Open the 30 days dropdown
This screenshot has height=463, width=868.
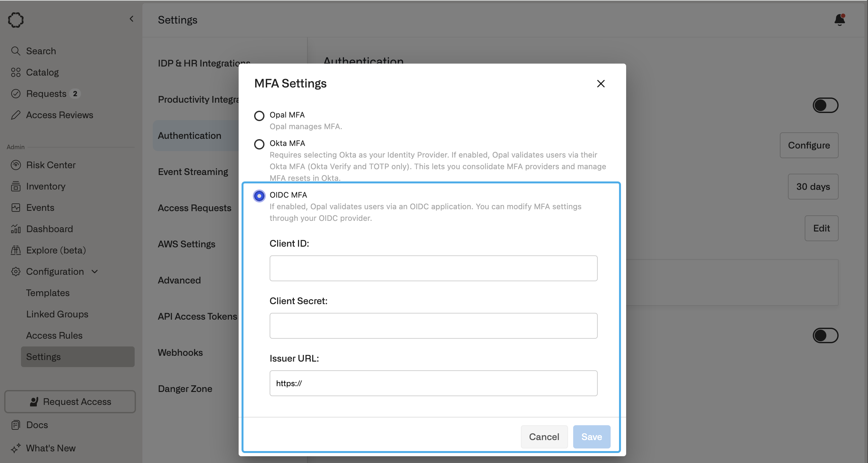pyautogui.click(x=812, y=187)
